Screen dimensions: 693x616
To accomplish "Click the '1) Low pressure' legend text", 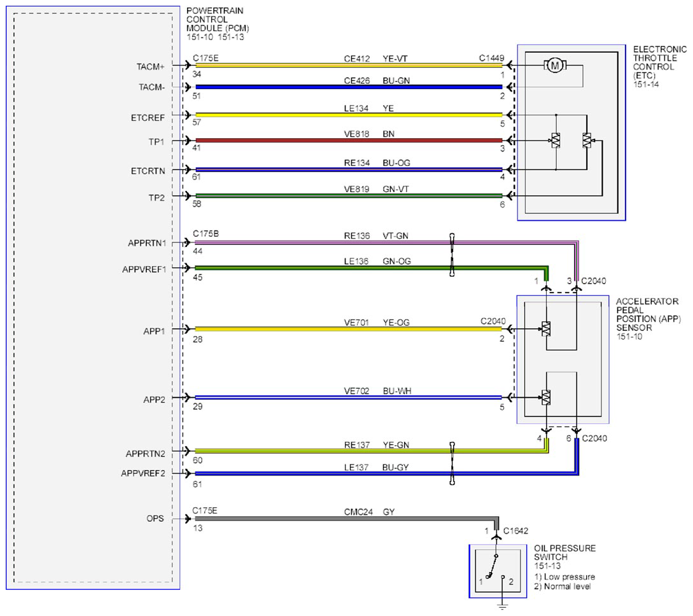I will pos(564,577).
